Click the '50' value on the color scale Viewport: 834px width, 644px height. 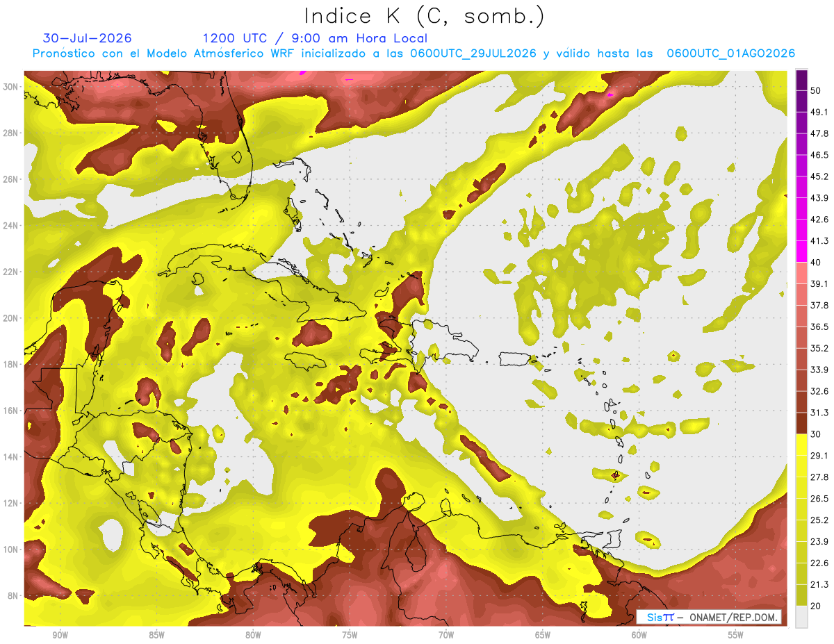[x=816, y=90]
